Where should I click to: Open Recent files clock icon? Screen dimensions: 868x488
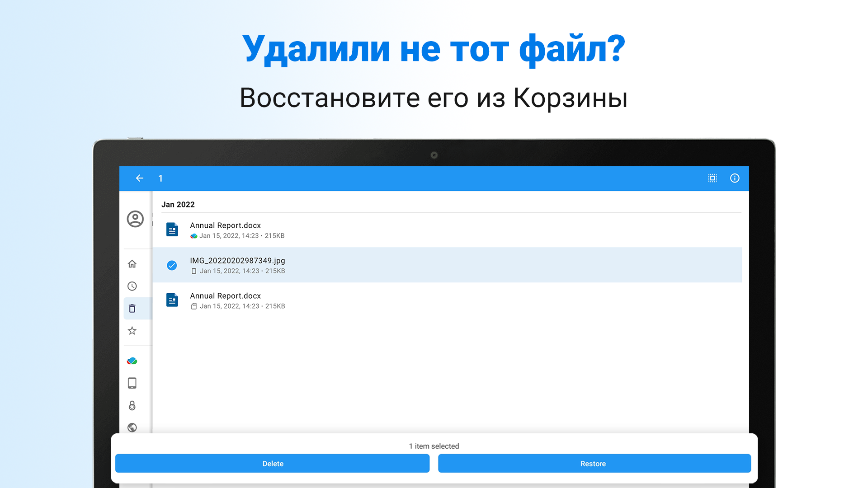pos(132,286)
